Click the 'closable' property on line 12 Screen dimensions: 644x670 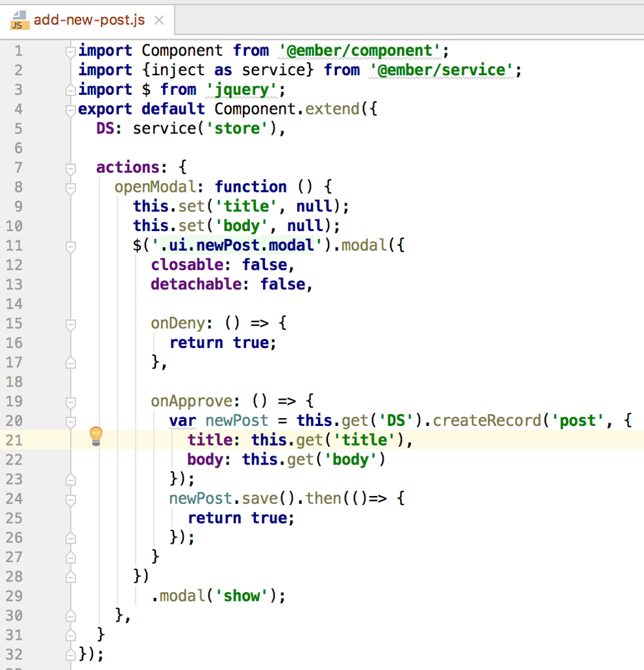point(187,265)
